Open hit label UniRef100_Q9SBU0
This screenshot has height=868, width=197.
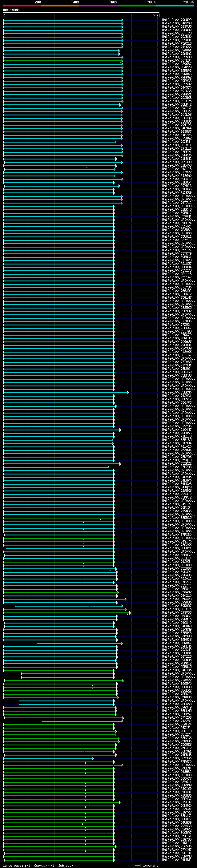click(177, 37)
